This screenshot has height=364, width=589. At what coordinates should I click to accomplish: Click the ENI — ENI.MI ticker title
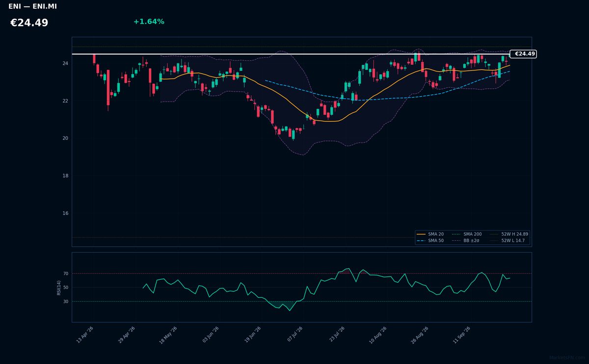32,6
